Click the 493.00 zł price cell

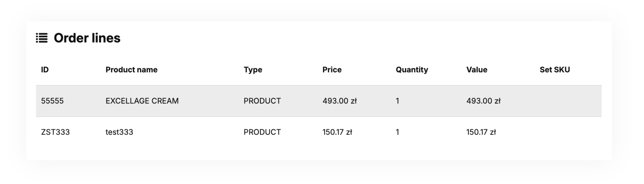tap(339, 101)
